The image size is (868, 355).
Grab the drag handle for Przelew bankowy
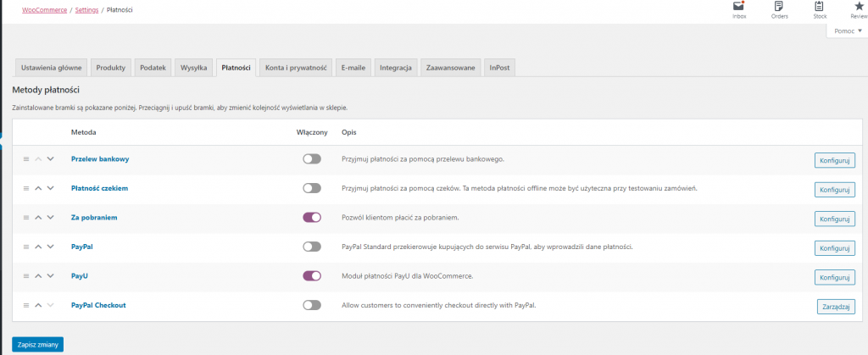coord(26,159)
